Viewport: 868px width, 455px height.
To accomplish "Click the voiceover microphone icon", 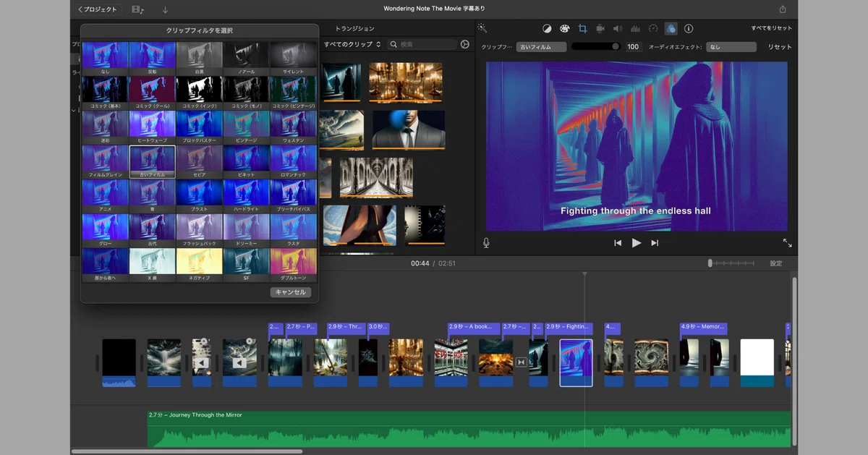I will point(486,243).
